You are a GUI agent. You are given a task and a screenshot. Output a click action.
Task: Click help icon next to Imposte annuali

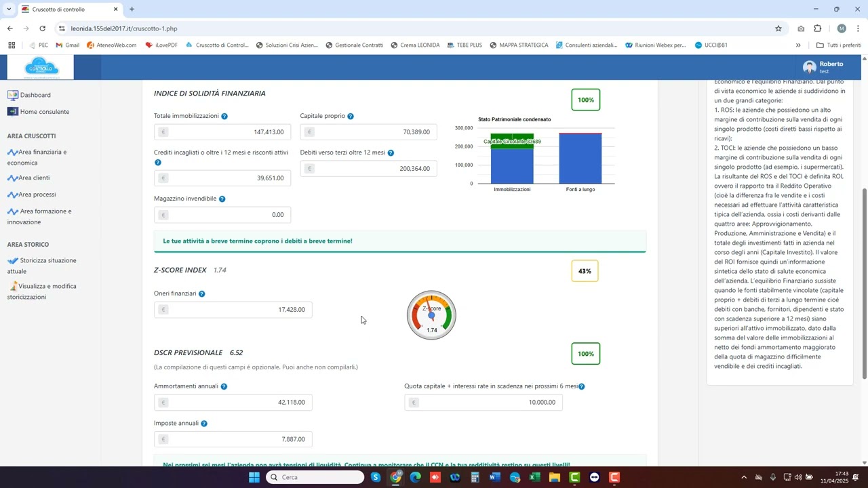(x=204, y=424)
